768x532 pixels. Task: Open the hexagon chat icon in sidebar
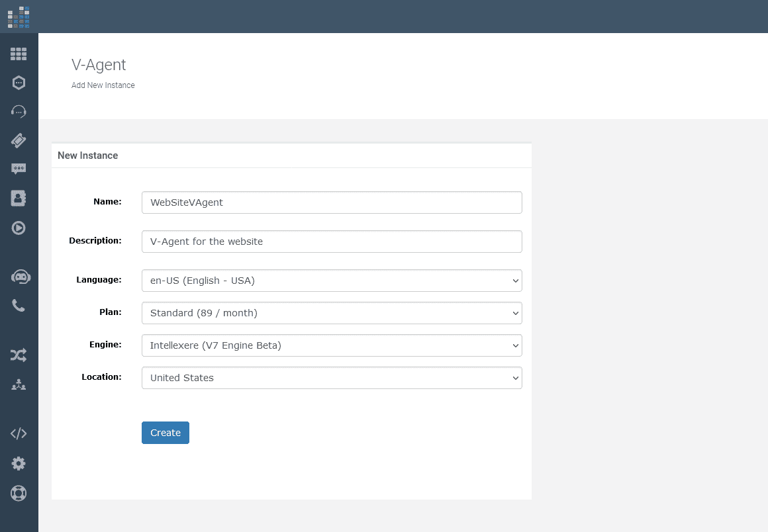(x=19, y=83)
